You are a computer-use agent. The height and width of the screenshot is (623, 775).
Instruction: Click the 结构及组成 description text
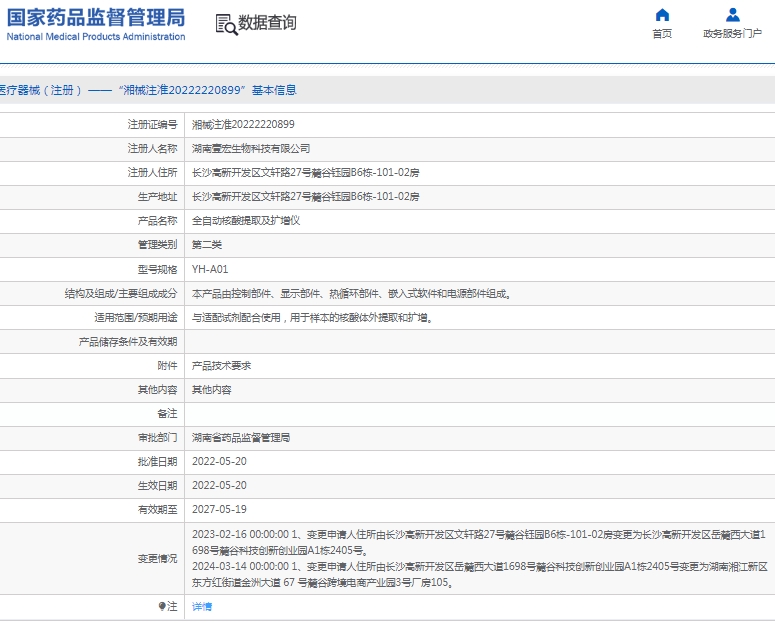coord(352,294)
